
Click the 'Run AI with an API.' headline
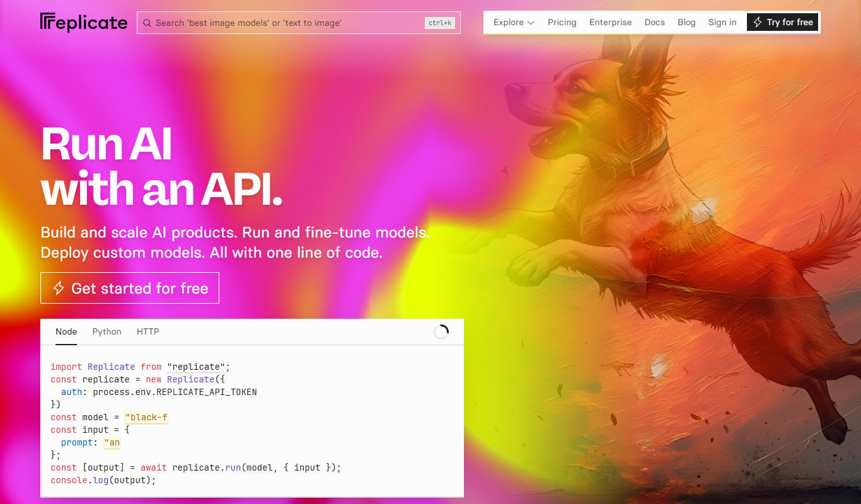click(x=161, y=166)
